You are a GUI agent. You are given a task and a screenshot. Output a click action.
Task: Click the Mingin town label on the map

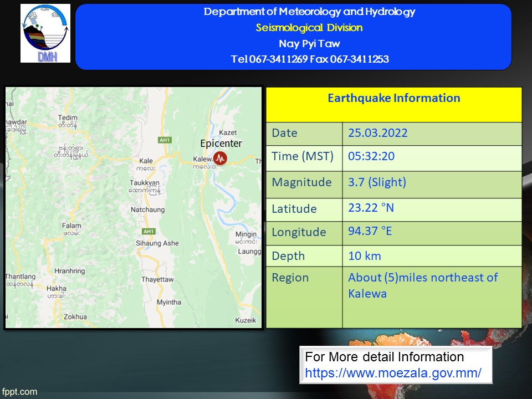[246, 234]
